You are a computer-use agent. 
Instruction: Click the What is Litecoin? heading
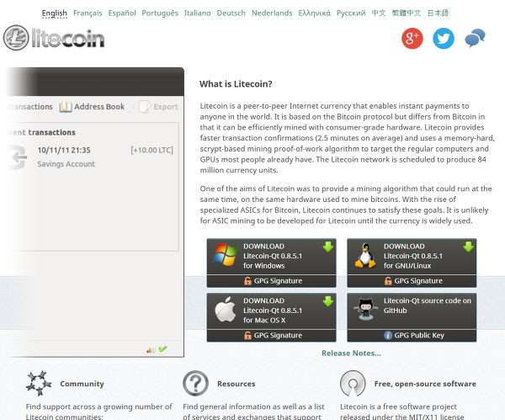pos(236,84)
